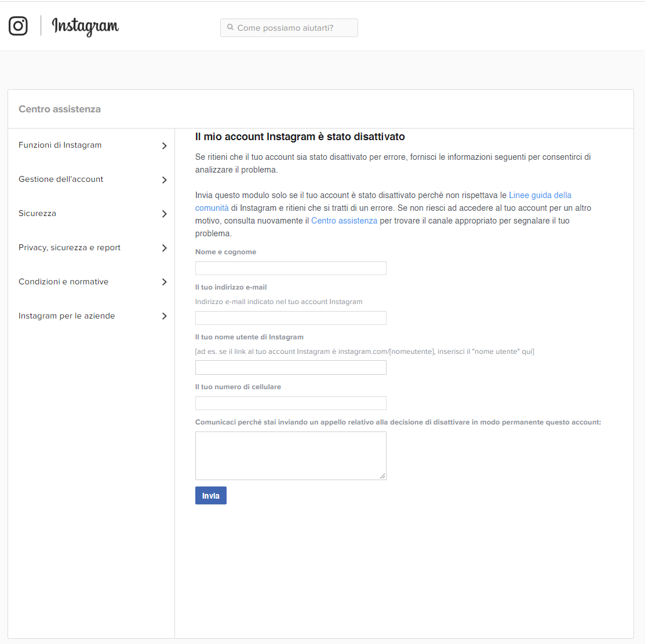Follow the Centro assistenza inline link
The width and height of the screenshot is (645, 644).
(x=344, y=221)
